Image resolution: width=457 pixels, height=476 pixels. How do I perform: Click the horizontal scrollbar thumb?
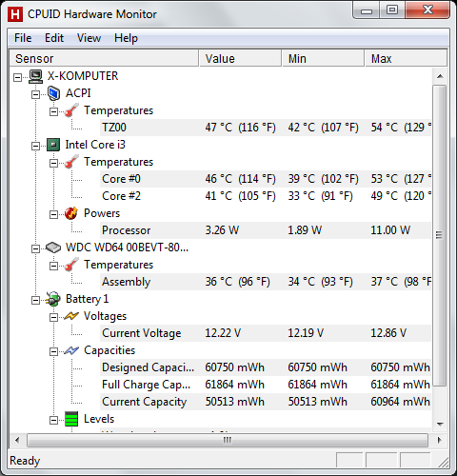[228, 440]
